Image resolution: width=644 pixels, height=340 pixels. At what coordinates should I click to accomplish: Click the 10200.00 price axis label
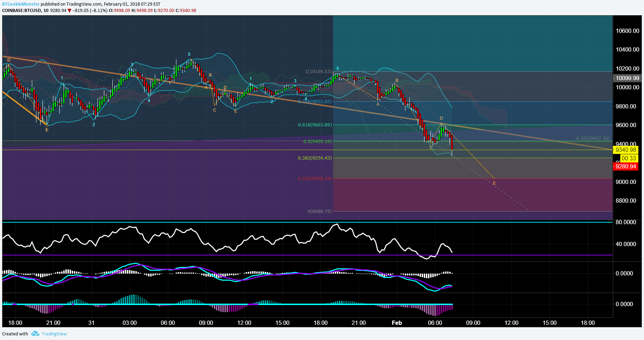(627, 68)
